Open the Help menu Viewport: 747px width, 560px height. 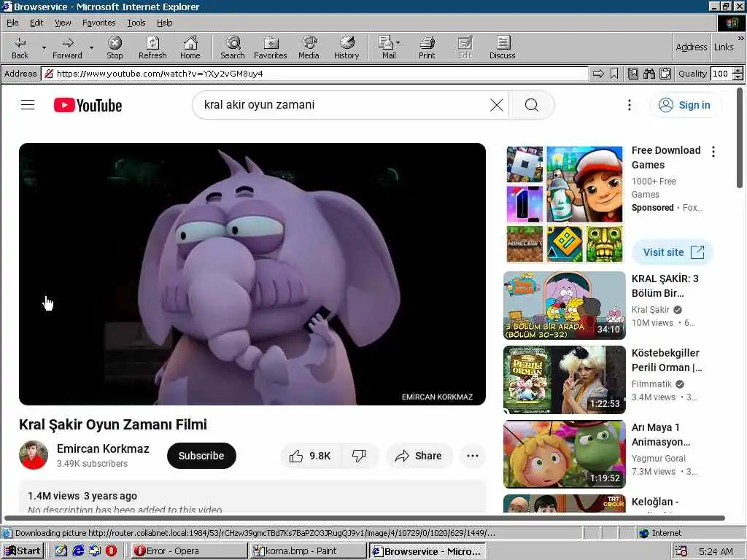(164, 23)
